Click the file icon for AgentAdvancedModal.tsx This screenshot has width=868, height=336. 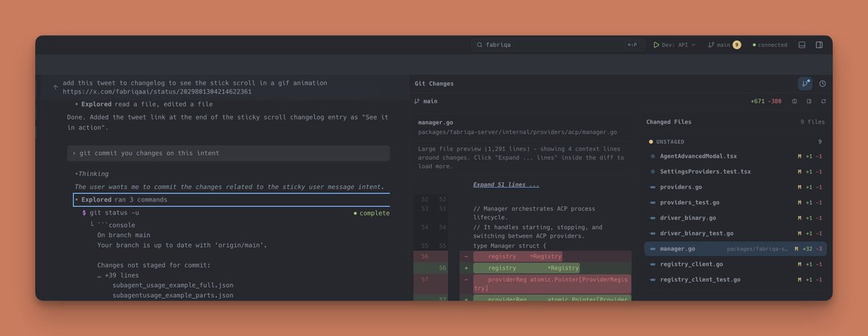(x=652, y=156)
